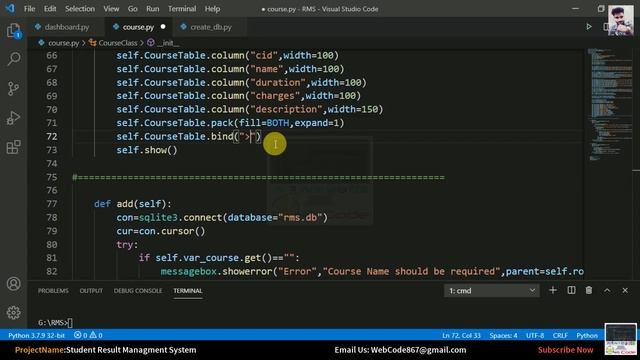This screenshot has width=640, height=360.
Task: Click the Ln 72, Col 33 status item
Action: tap(461, 335)
